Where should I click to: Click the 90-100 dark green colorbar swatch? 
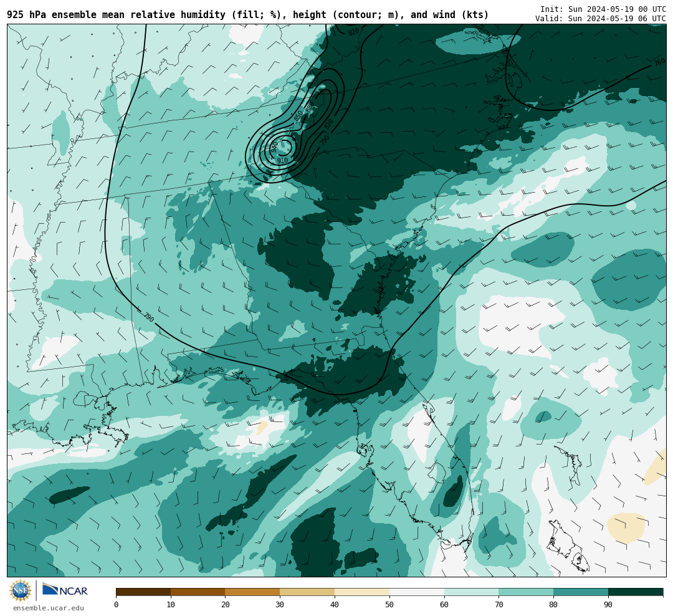pyautogui.click(x=636, y=592)
